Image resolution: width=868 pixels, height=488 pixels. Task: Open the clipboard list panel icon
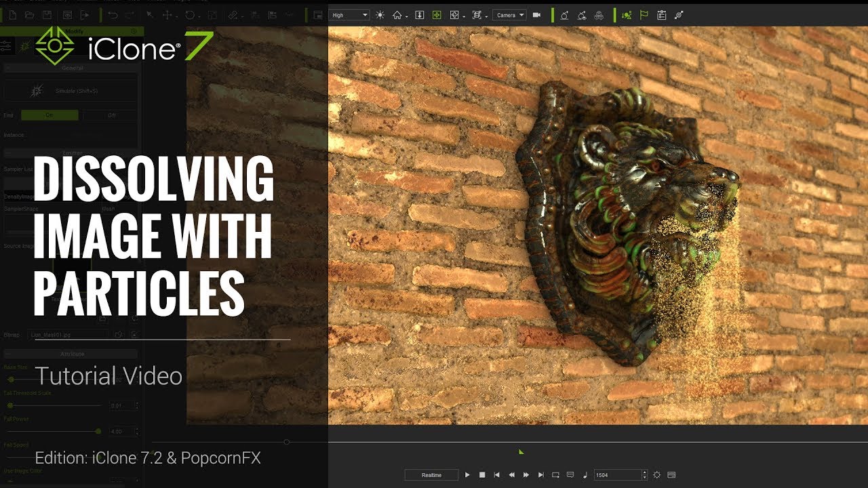coord(661,15)
